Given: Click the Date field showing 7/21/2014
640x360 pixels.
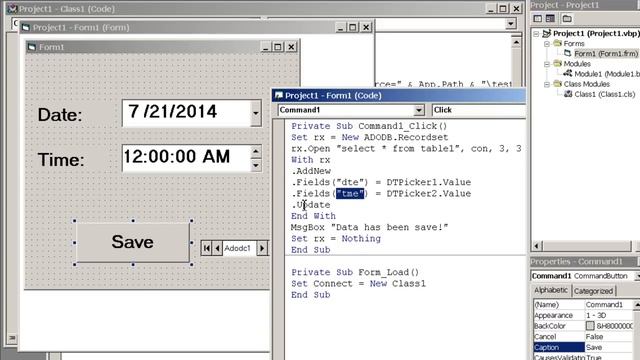Looking at the screenshot, I should click(186, 113).
